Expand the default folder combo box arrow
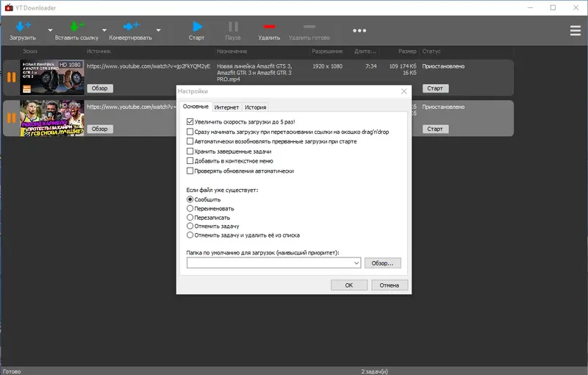The image size is (588, 375). pyautogui.click(x=356, y=263)
